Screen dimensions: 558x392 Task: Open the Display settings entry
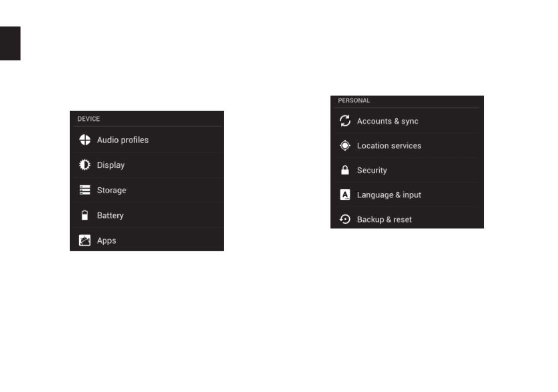[x=147, y=165]
